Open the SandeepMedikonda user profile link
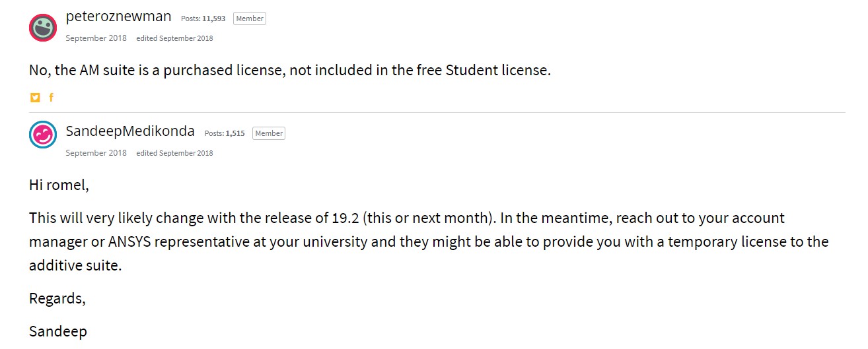Viewport: 868px width, 349px height. 130,131
